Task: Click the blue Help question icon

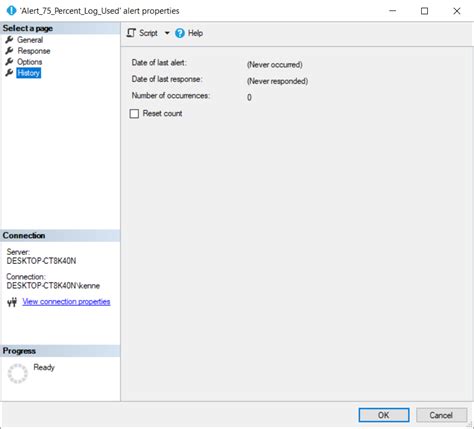Action: (180, 33)
